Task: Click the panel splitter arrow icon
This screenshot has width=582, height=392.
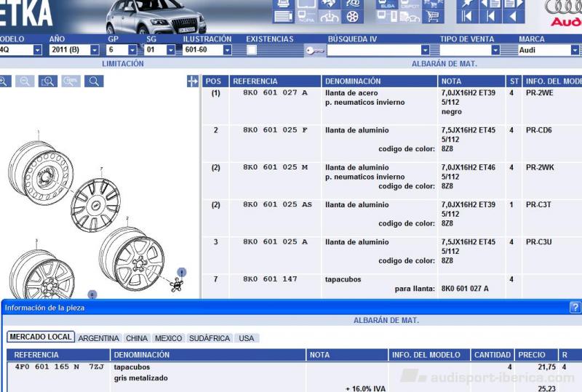Action: [x=193, y=81]
